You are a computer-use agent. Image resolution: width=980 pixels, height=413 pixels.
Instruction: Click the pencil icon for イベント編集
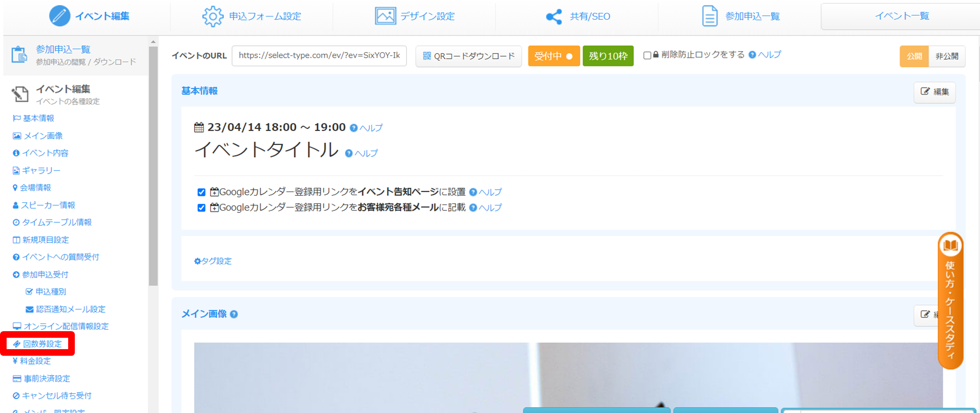coord(60,16)
